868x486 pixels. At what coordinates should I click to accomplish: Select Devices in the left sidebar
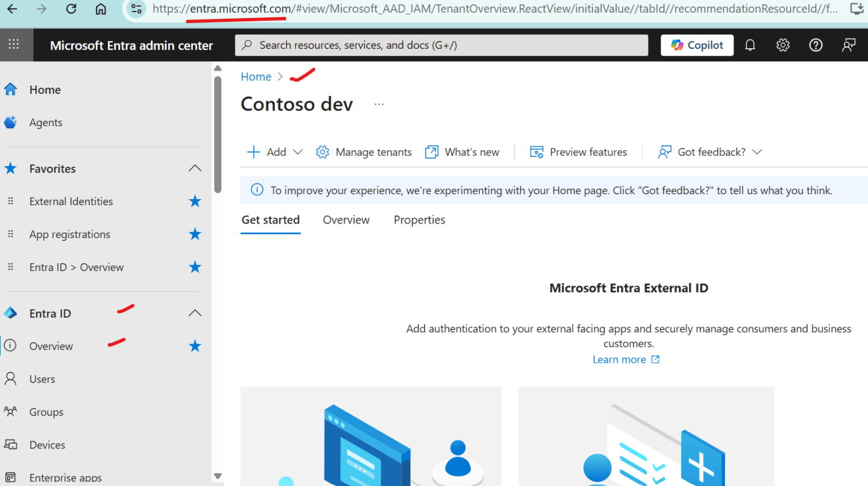[x=47, y=444]
